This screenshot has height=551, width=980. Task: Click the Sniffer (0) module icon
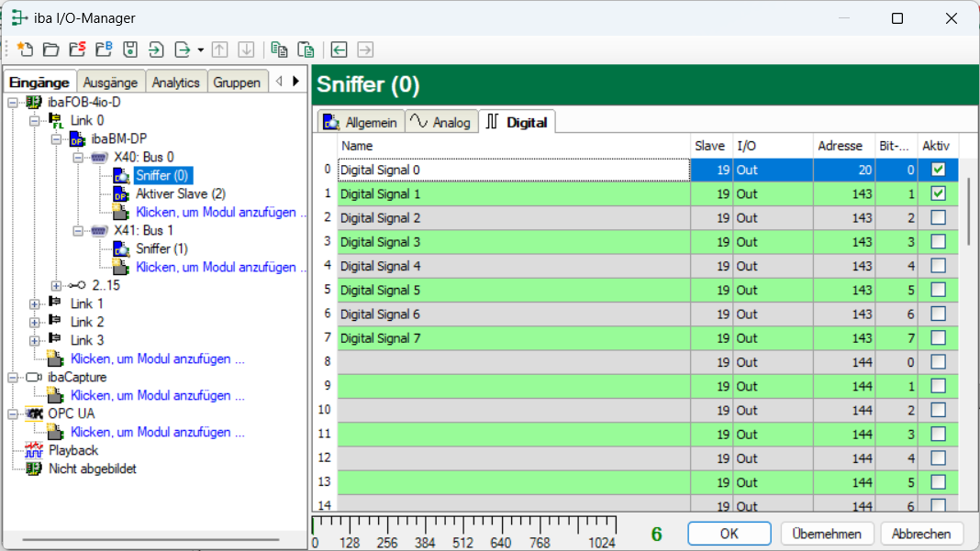[121, 175]
